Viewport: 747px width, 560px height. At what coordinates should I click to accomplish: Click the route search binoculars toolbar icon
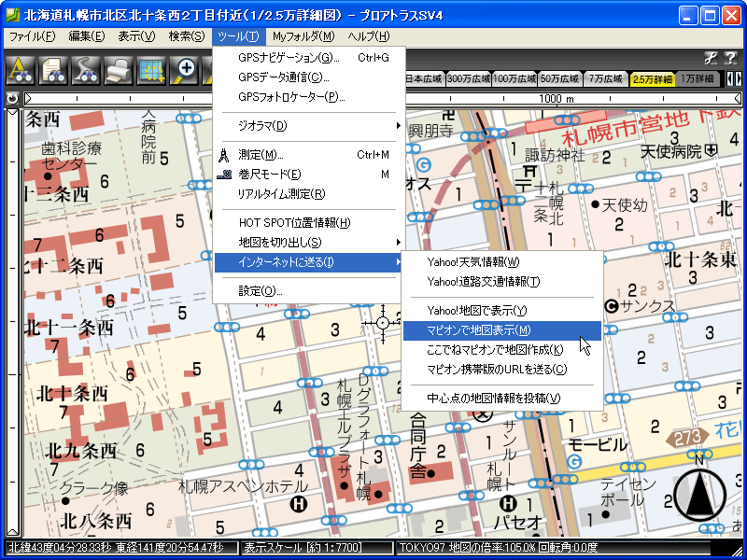pyautogui.click(x=85, y=71)
